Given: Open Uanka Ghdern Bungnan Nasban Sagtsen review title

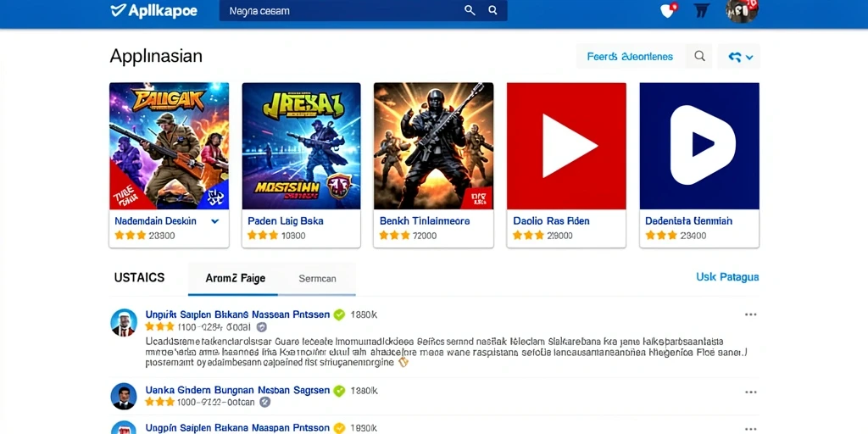Looking at the screenshot, I should [237, 390].
